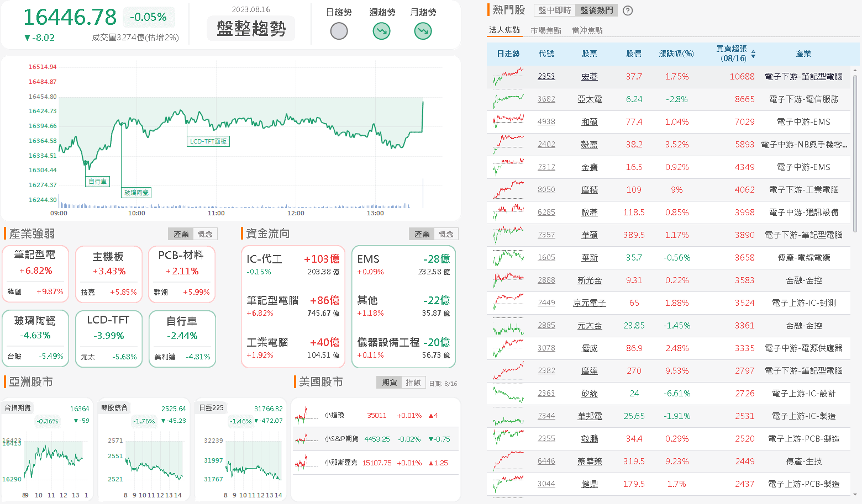Select 概念 toggle in 資金流向 section
The height and width of the screenshot is (504, 862).
(x=446, y=234)
